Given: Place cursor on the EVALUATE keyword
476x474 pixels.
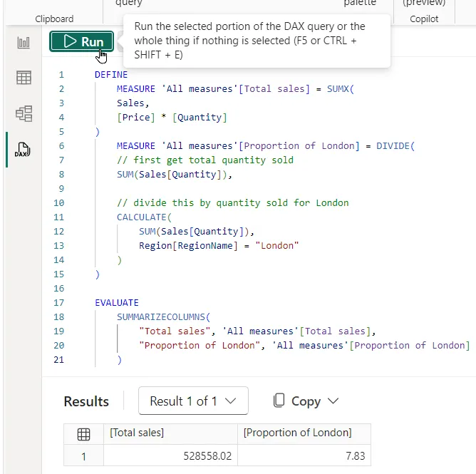Looking at the screenshot, I should (117, 302).
